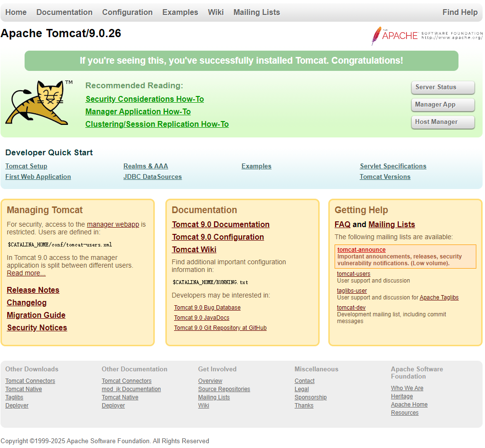This screenshot has height=448, width=485.
Task: Open Tomcat Connectors under Other Downloads
Action: point(30,381)
